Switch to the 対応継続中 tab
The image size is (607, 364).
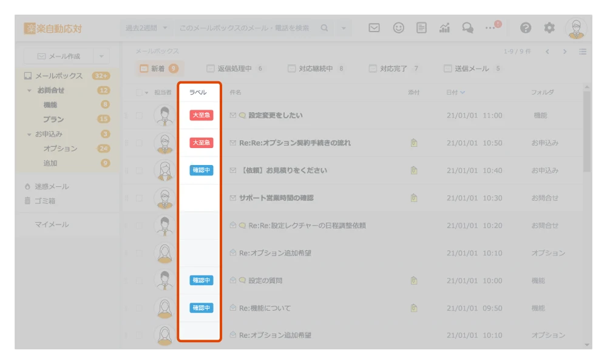[316, 69]
